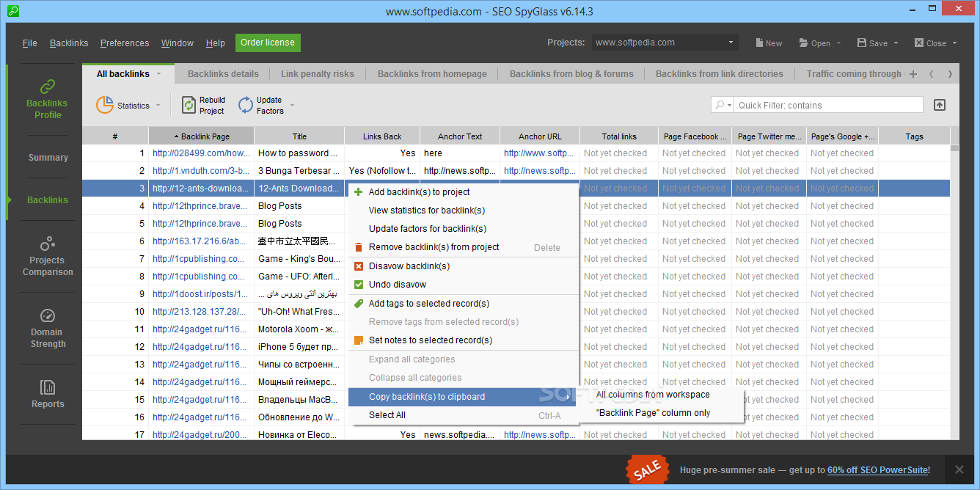Click the Anchor URL link in row 1
This screenshot has height=490, width=980.
pos(539,153)
